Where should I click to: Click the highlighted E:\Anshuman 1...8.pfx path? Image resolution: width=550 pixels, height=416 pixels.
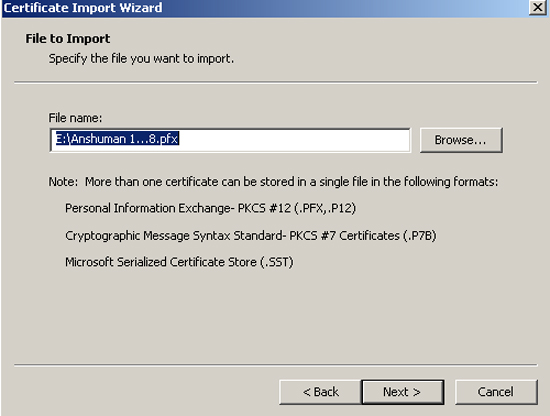118,139
